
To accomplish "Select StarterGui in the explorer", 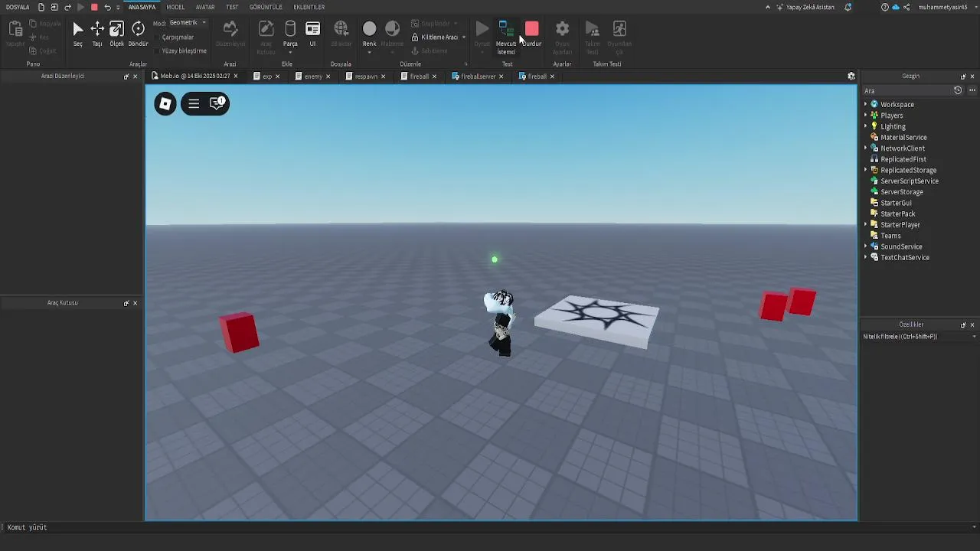I will [896, 203].
